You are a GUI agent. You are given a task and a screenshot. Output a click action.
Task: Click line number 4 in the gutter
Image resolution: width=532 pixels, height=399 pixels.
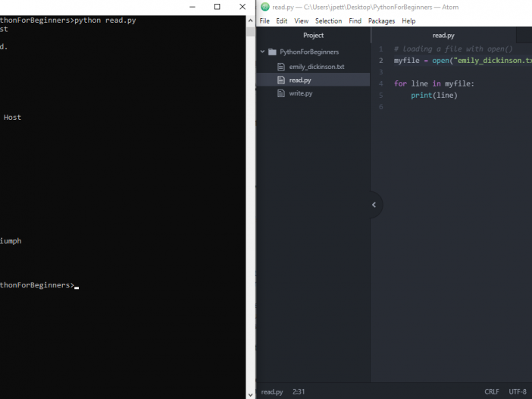pos(380,84)
